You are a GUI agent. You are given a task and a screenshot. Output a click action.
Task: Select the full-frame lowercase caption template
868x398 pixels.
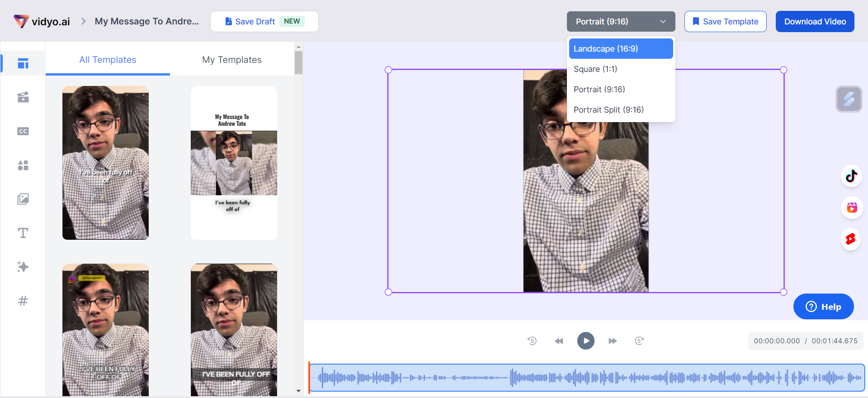click(x=105, y=163)
